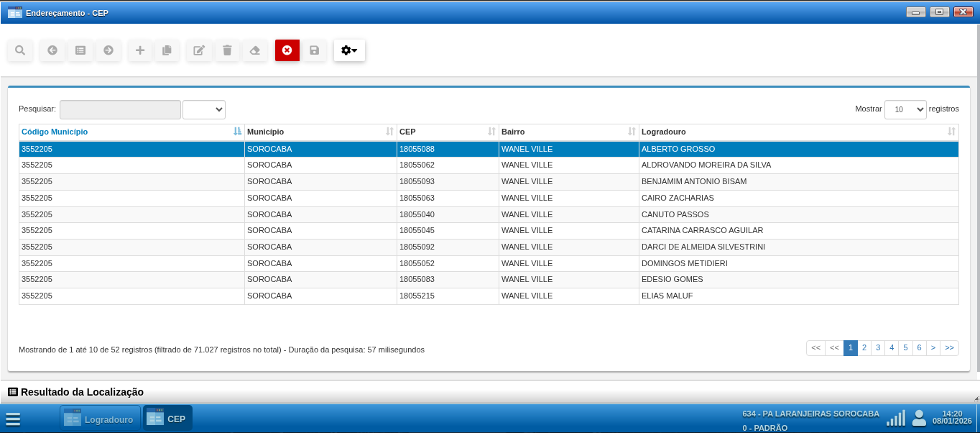980x433 pixels.
Task: Click the red cancel button
Action: click(x=287, y=50)
